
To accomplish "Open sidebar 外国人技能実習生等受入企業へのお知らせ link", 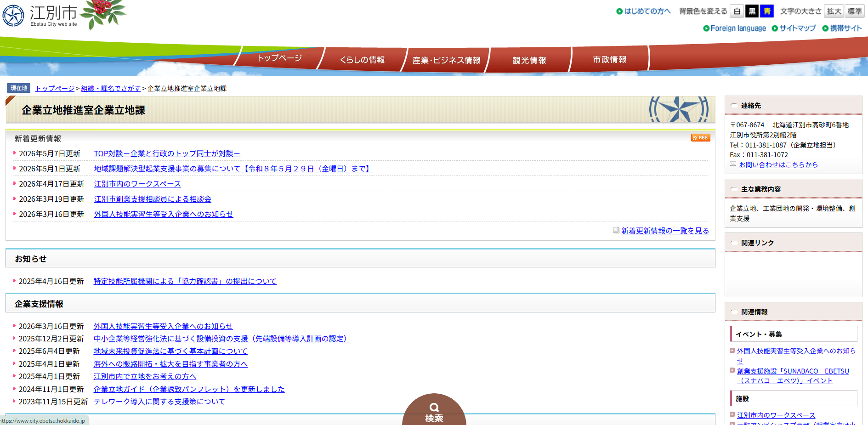I will (x=796, y=356).
